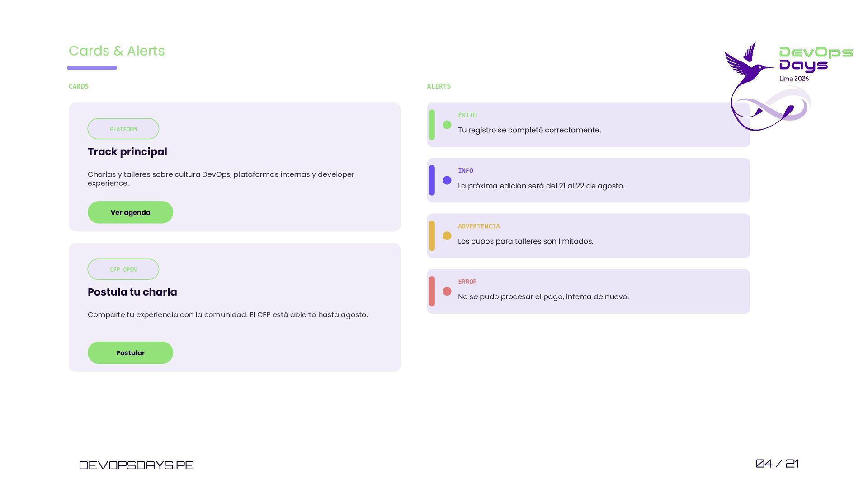Click the Cards & Alerts slide title
This screenshot has height=488, width=868.
click(x=117, y=51)
